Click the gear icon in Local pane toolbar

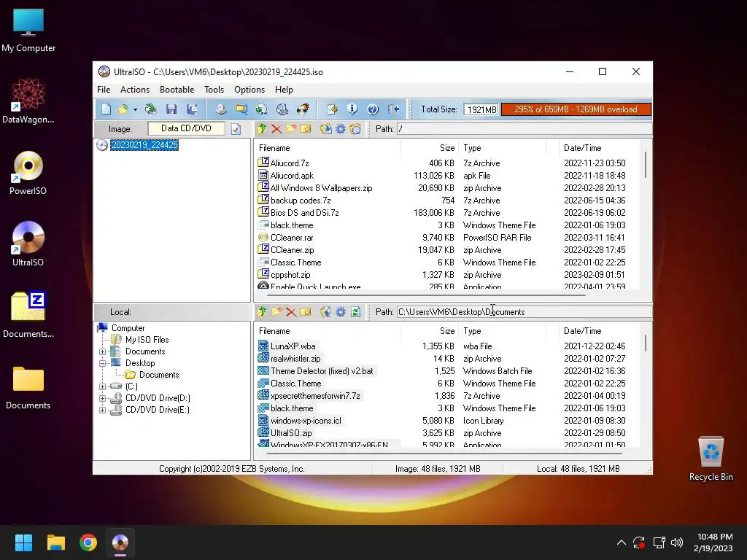click(341, 312)
